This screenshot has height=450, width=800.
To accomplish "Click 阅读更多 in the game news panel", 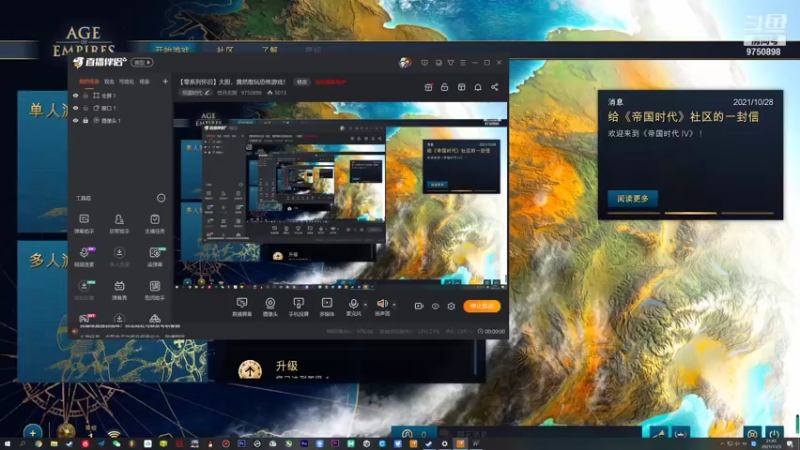I will (633, 198).
